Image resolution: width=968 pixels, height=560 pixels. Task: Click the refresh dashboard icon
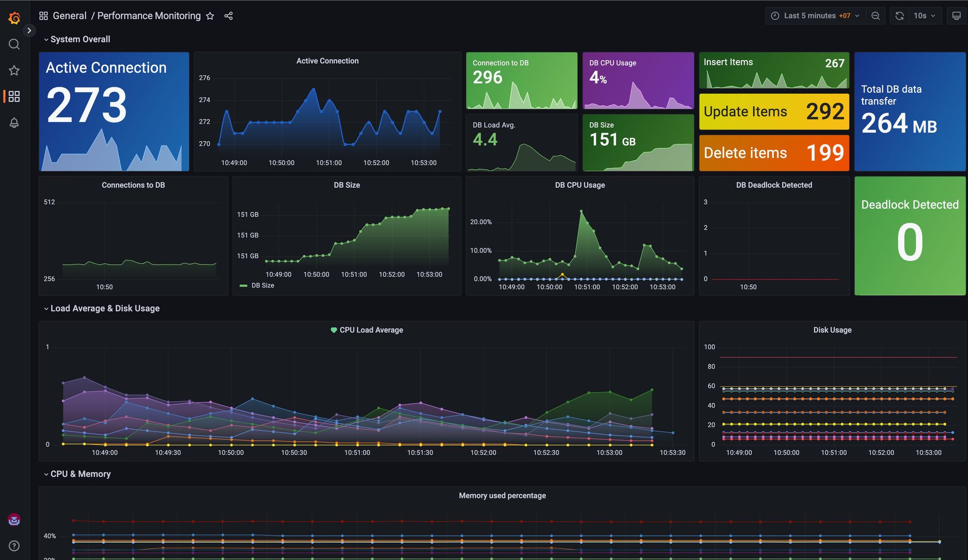tap(899, 16)
